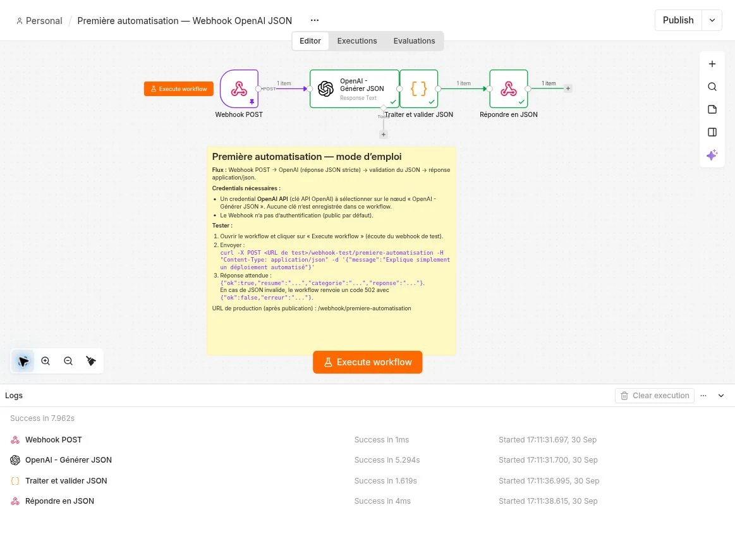Add a sticky note from the right sidebar
This screenshot has width=735, height=560.
tap(712, 109)
